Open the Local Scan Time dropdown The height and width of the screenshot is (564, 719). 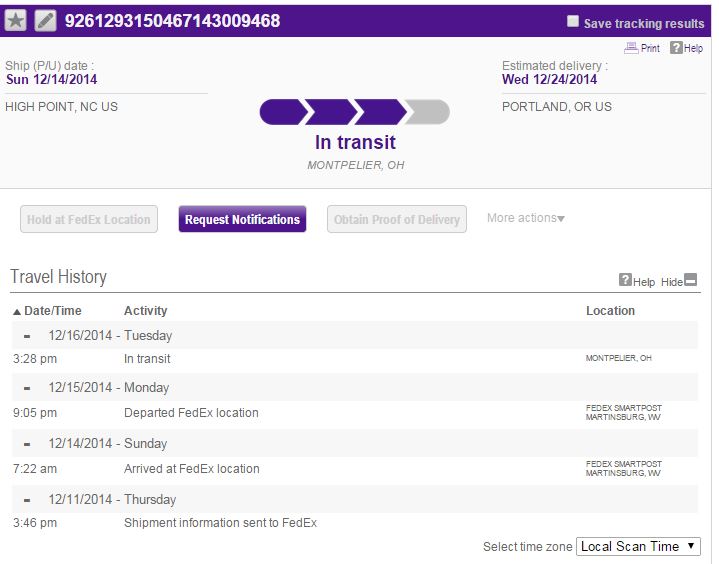click(x=638, y=546)
